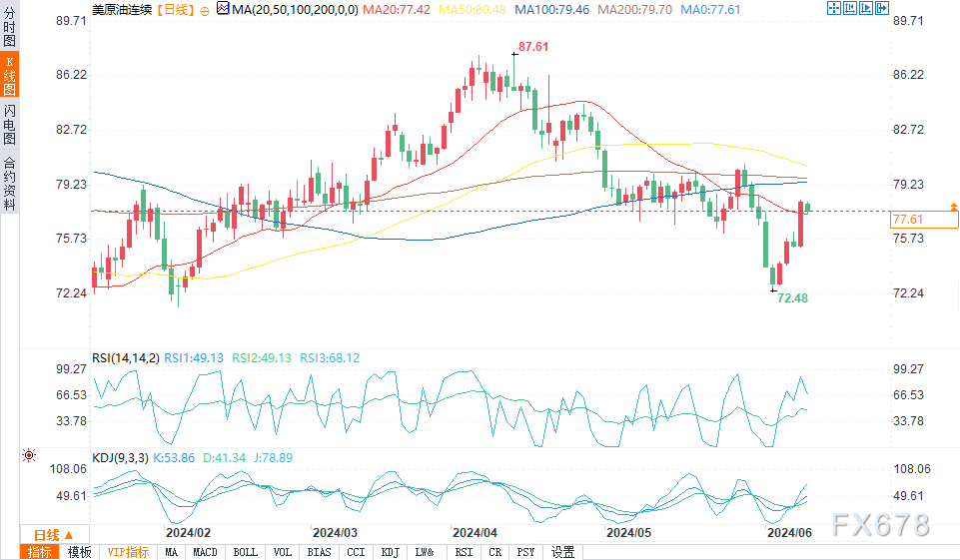
Task: Open the VIP指标 tab
Action: coord(128,552)
